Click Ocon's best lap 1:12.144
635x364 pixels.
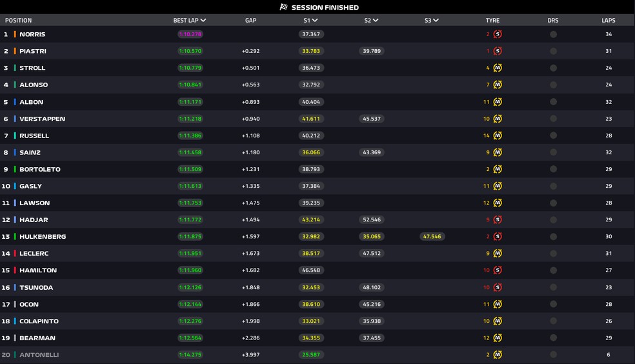[190, 304]
